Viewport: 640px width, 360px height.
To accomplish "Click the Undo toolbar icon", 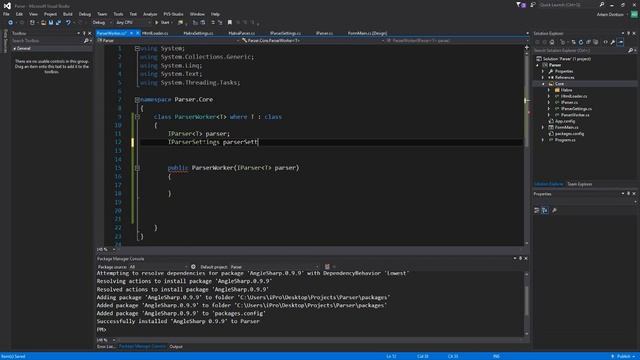I will click(68, 22).
